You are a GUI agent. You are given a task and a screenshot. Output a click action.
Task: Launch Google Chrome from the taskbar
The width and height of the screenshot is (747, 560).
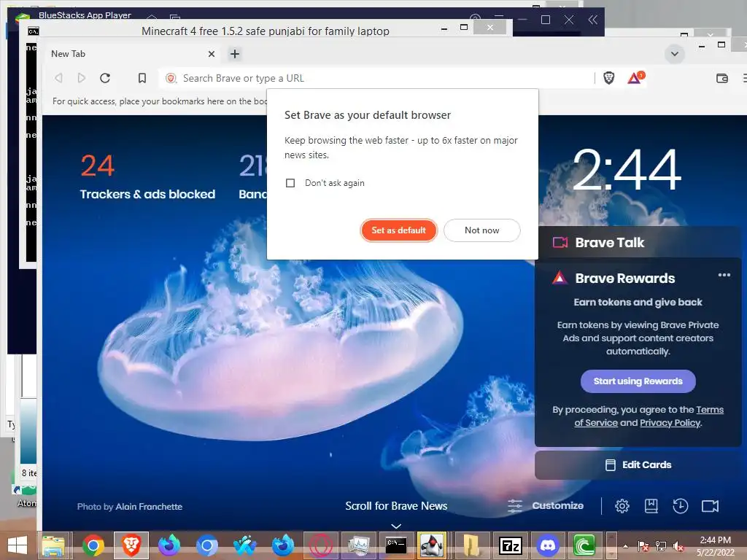[x=93, y=545]
